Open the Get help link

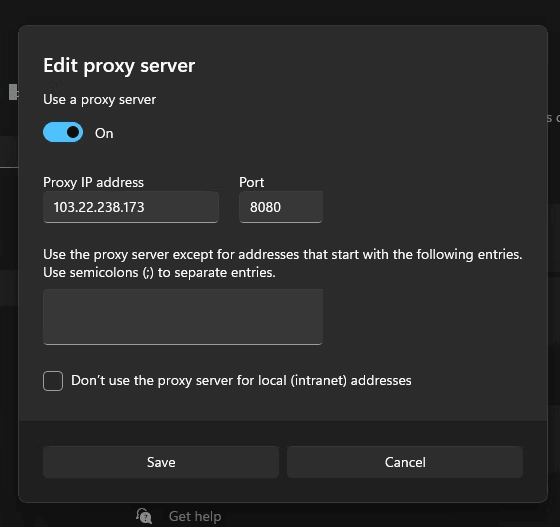195,517
